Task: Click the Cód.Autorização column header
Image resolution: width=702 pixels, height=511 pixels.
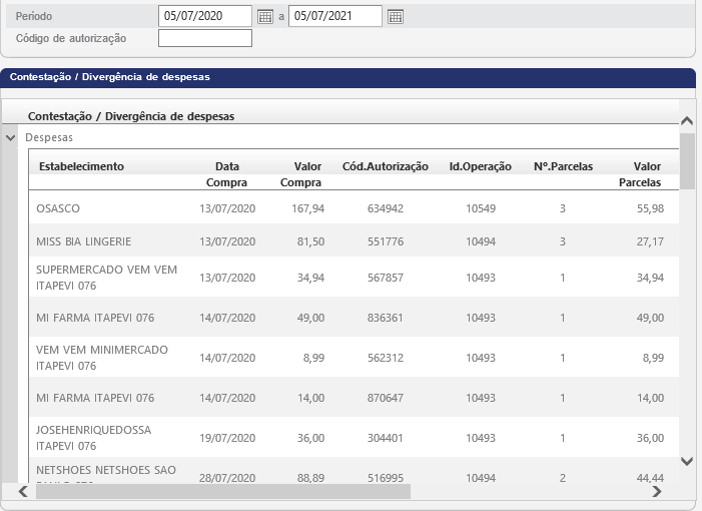Action: coord(385,166)
